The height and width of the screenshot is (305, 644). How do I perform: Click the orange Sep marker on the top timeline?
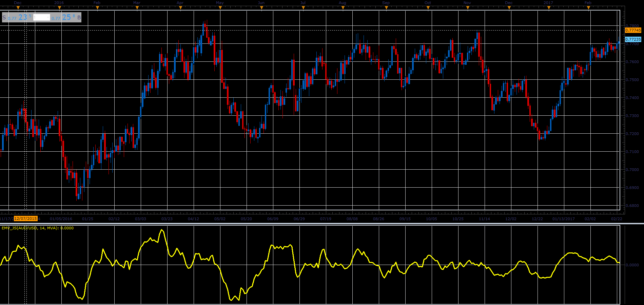pyautogui.click(x=386, y=8)
